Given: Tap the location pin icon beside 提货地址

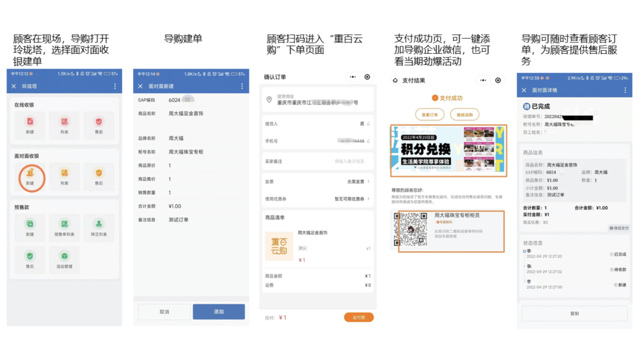Looking at the screenshot, I should (270, 100).
